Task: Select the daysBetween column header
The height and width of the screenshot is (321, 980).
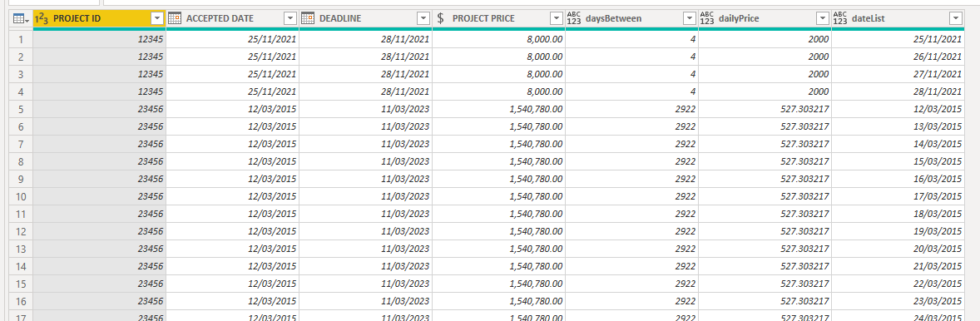Action: (x=632, y=19)
